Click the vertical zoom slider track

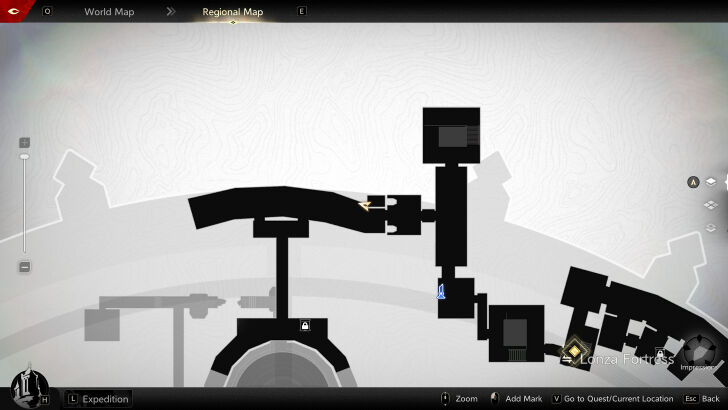pyautogui.click(x=24, y=204)
